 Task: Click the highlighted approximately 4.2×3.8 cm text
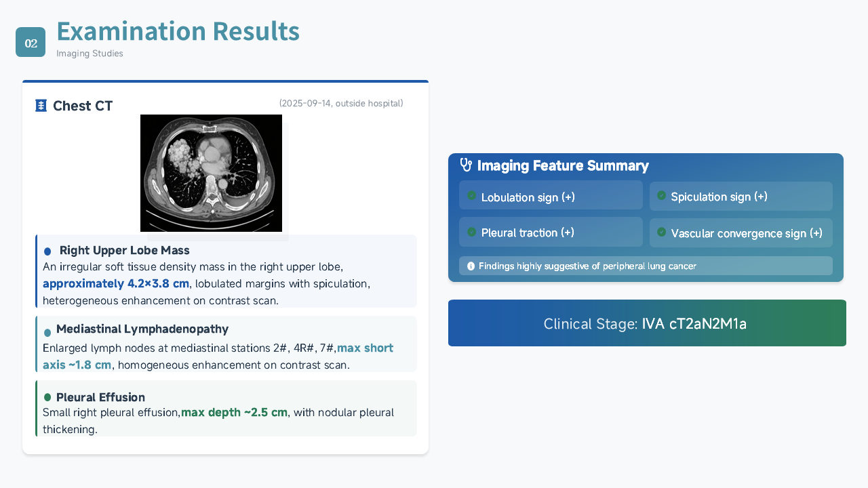[116, 283]
